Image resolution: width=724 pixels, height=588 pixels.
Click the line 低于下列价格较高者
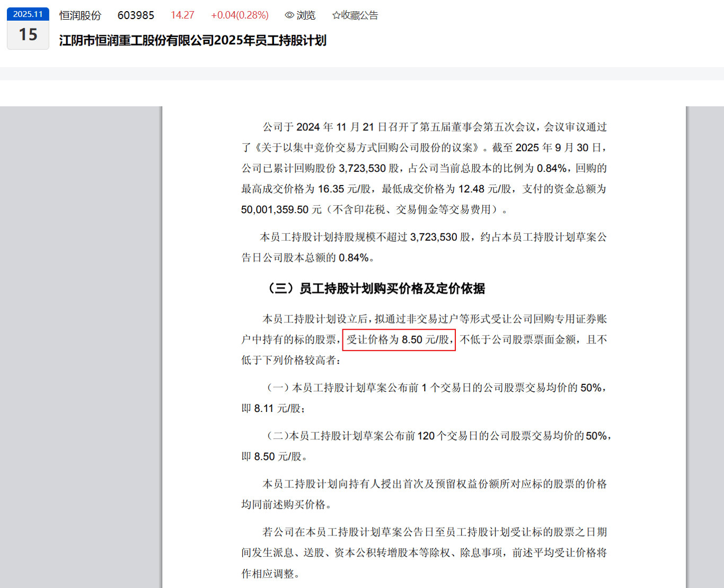click(x=288, y=361)
